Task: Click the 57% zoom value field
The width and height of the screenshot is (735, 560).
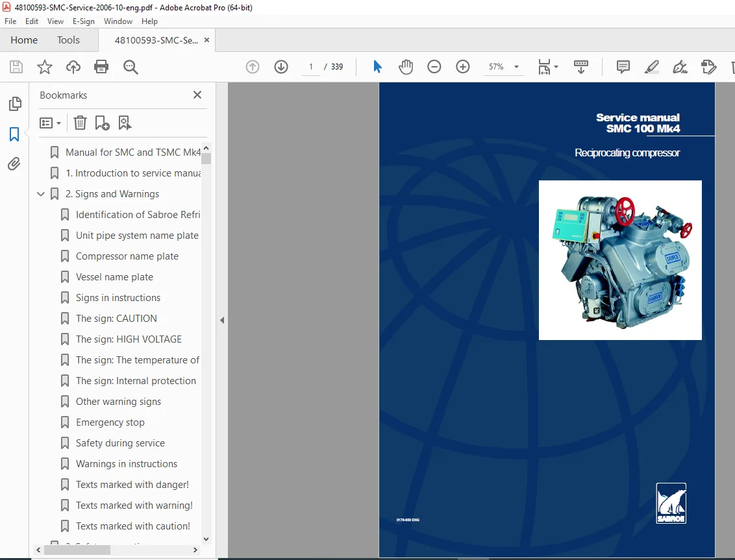Action: point(497,67)
